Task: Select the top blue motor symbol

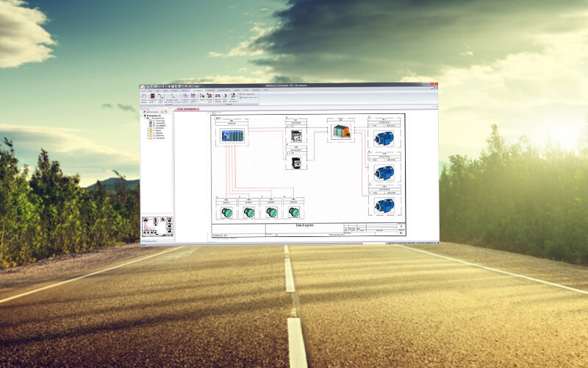Action: point(384,138)
